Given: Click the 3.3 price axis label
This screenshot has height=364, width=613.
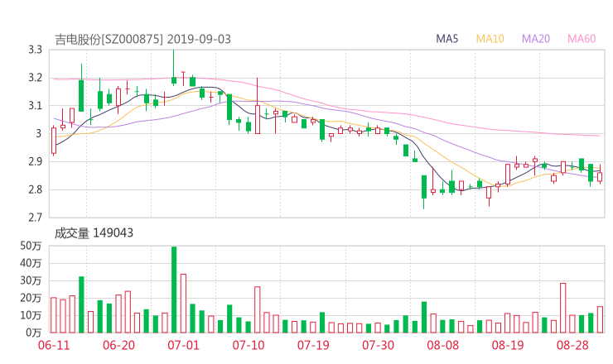Looking at the screenshot, I should coord(34,50).
